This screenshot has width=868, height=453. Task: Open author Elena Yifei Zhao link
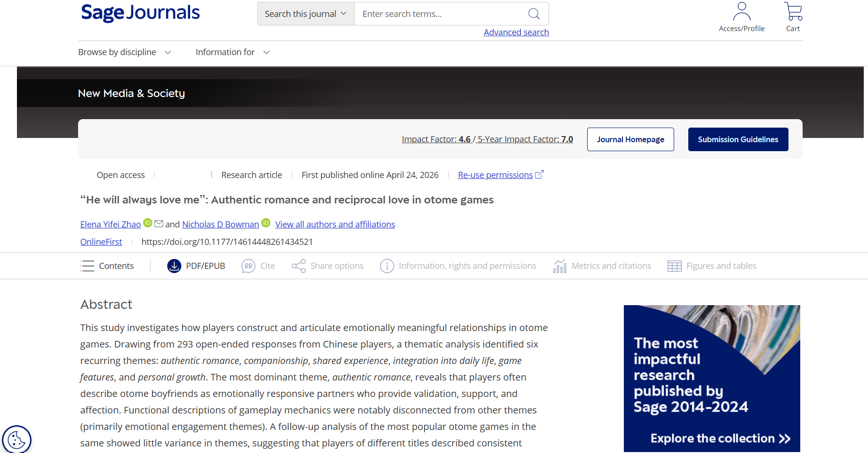click(111, 225)
